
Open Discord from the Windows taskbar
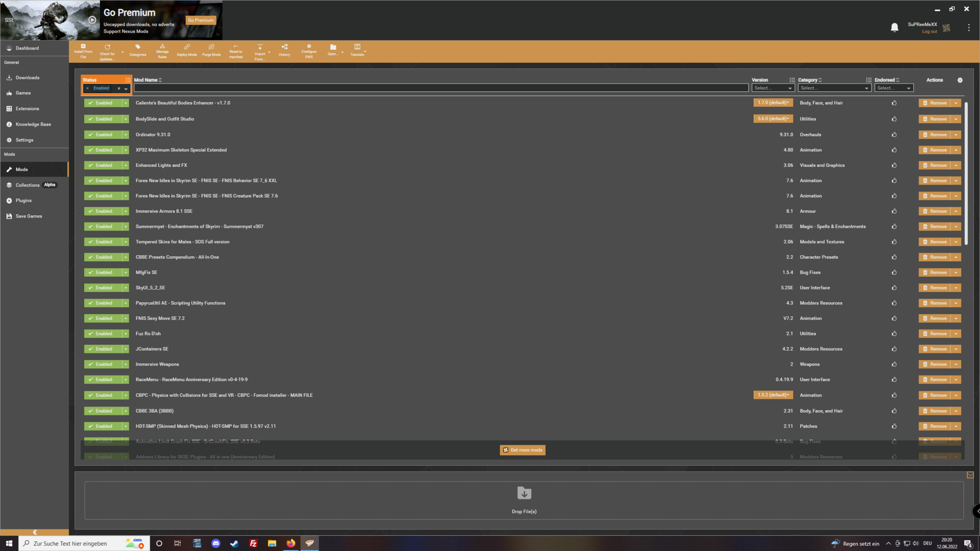pyautogui.click(x=216, y=543)
